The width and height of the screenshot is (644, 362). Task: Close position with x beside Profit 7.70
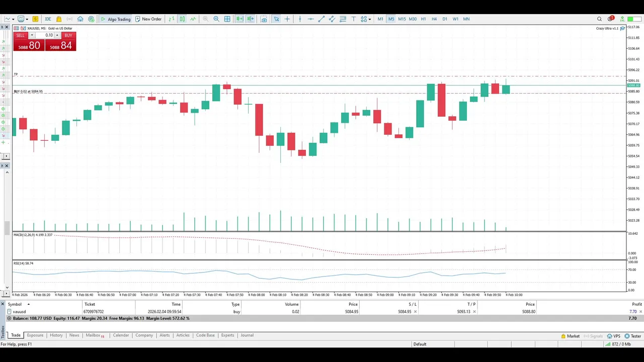click(640, 312)
